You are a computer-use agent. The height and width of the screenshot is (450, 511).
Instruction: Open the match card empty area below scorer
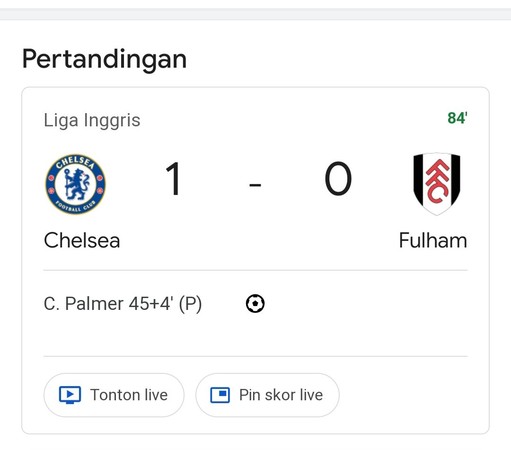255,336
